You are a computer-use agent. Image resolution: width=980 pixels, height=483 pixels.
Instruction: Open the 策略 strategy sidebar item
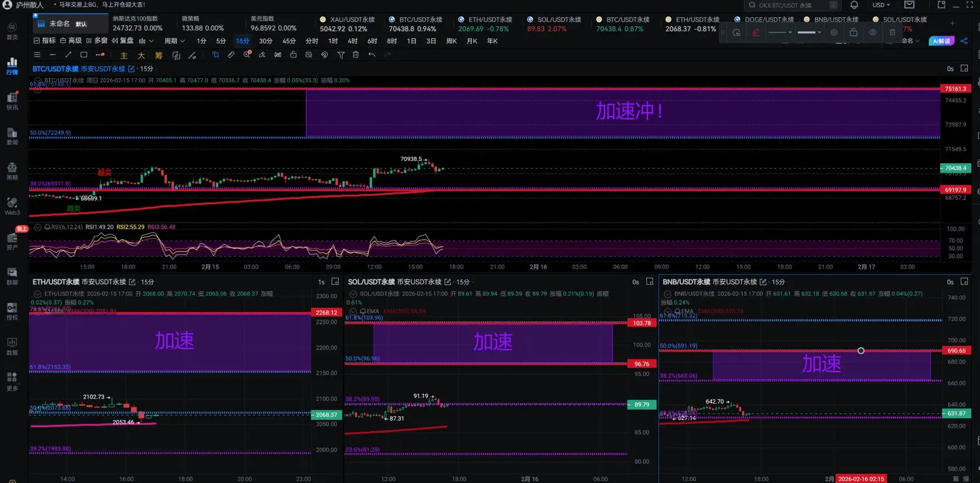pyautogui.click(x=12, y=171)
